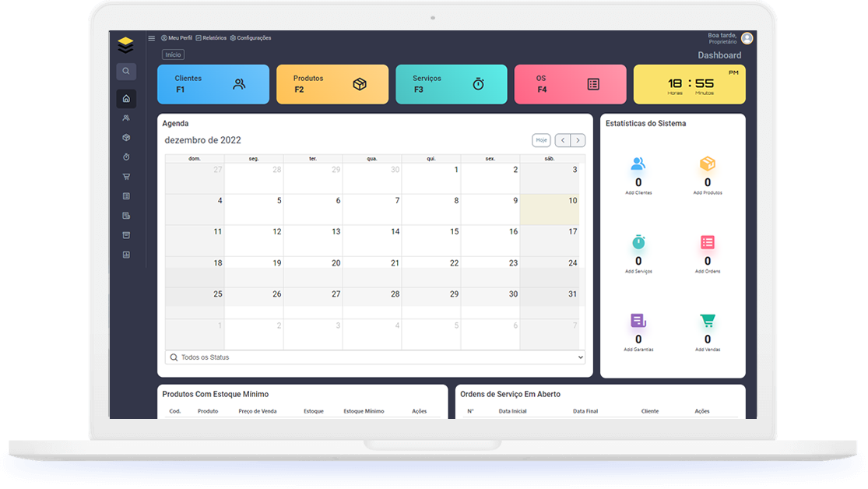
Task: Select December 15 in the calendar
Action: click(431, 241)
